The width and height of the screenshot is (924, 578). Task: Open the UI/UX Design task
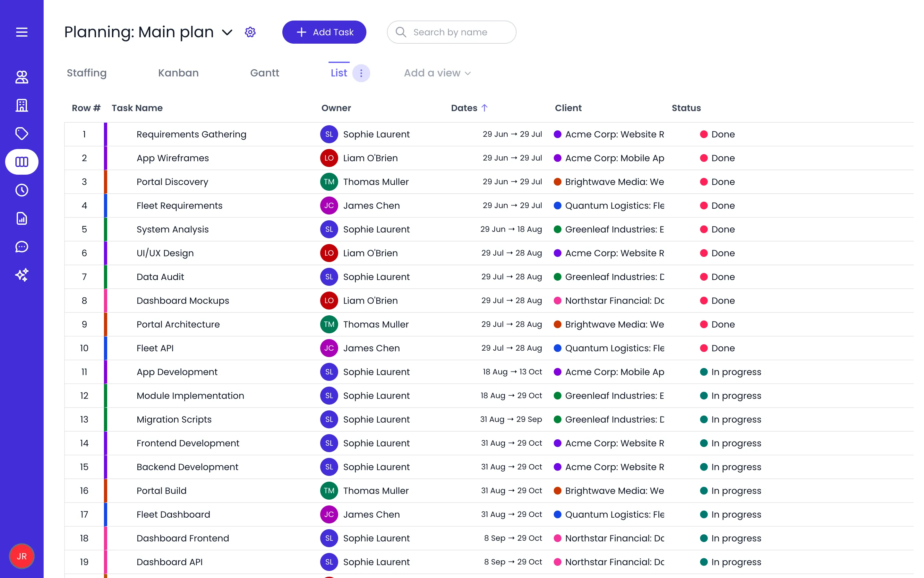pos(165,253)
